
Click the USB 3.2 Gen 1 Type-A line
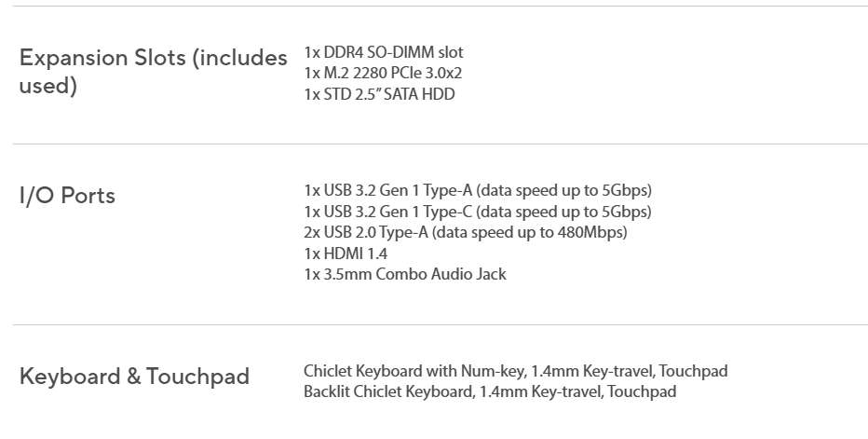point(477,190)
